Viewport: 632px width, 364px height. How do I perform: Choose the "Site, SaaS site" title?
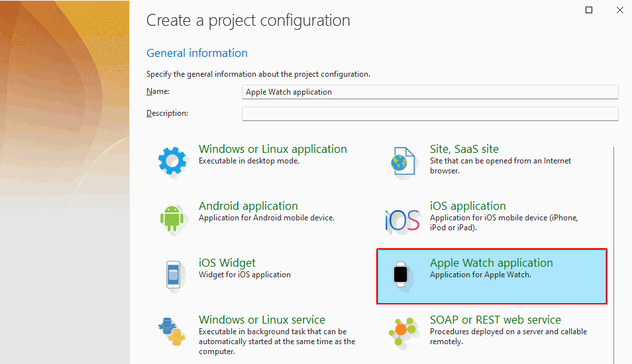464,149
